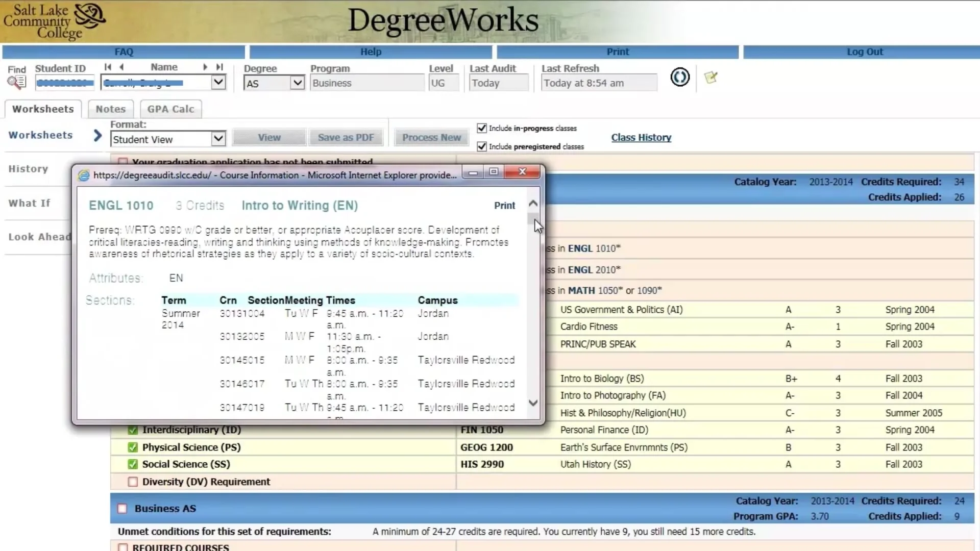Switch to the Notes tab
The image size is (980, 551).
tap(110, 109)
